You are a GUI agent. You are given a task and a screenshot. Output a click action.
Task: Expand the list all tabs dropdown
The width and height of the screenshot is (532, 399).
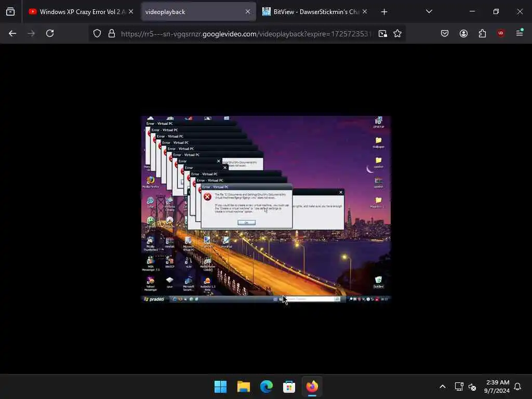coord(429,12)
